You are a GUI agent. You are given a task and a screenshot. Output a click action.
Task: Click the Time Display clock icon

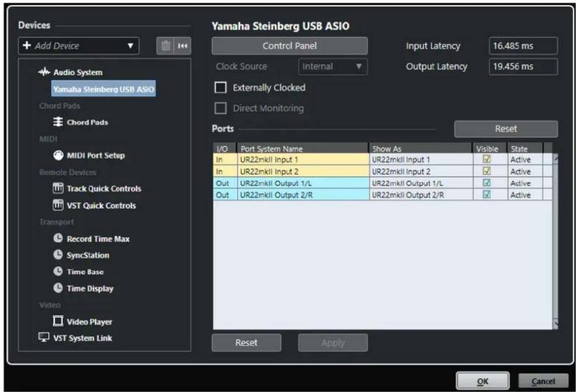58,288
